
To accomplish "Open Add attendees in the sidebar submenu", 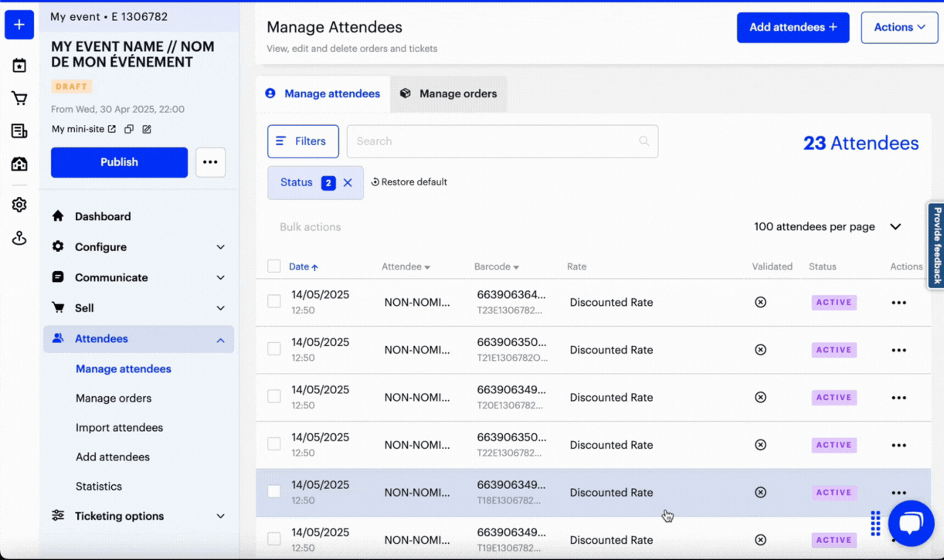I will [113, 457].
